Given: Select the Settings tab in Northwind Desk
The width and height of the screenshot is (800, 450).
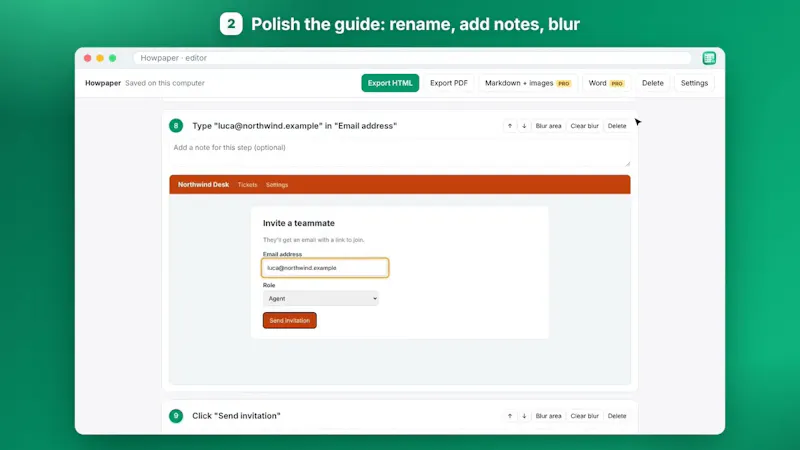Looking at the screenshot, I should tap(277, 185).
